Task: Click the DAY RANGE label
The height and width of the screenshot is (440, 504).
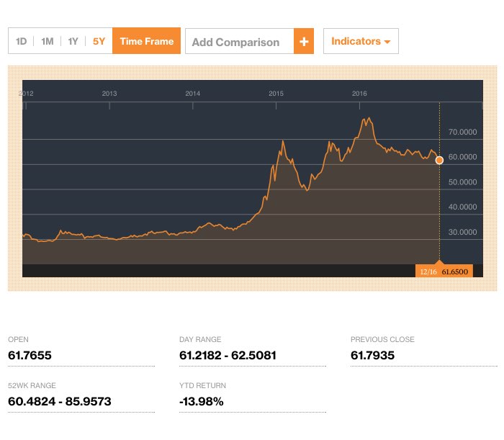Action: click(x=200, y=339)
